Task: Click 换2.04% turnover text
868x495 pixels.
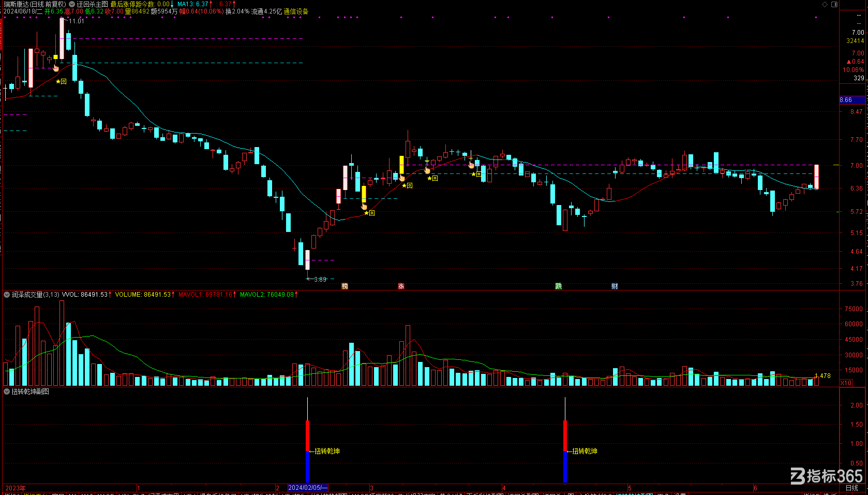Action: pos(237,11)
